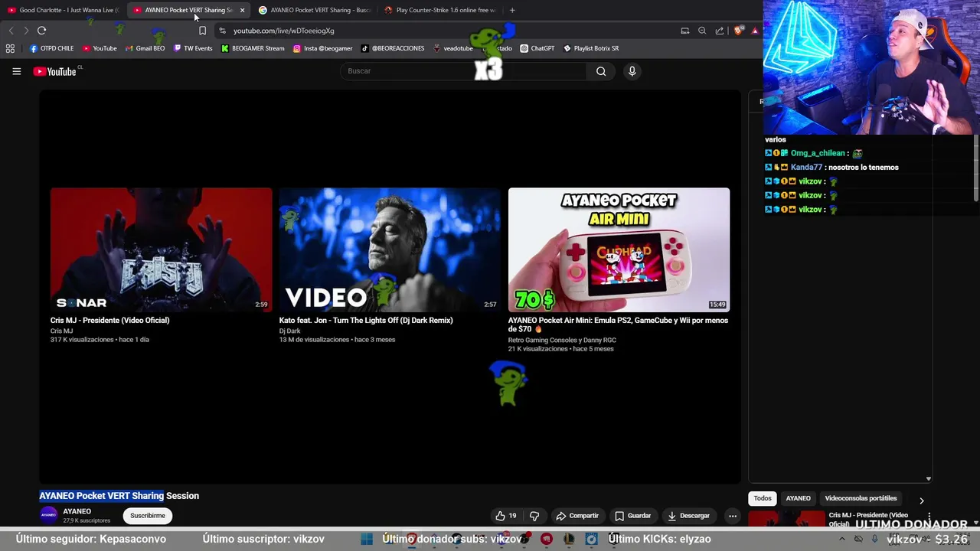Image resolution: width=980 pixels, height=551 pixels.
Task: Open the TW Events bookmark
Action: (x=193, y=48)
